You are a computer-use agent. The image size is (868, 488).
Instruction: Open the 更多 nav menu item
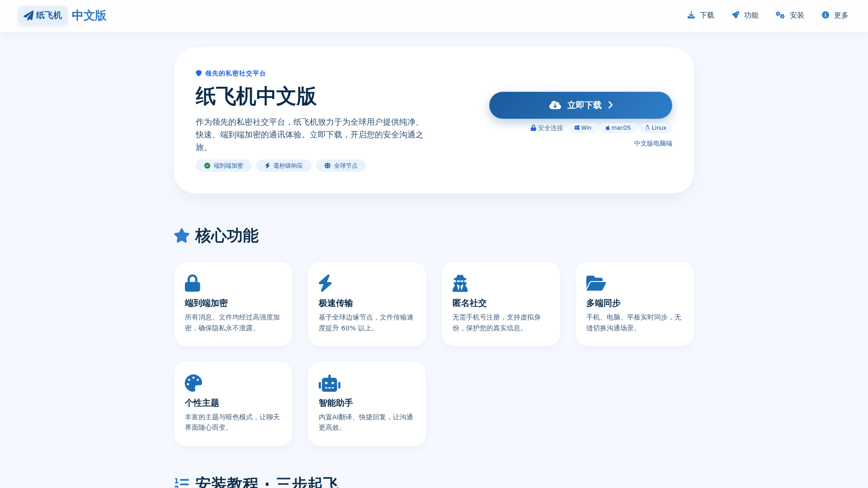(835, 15)
